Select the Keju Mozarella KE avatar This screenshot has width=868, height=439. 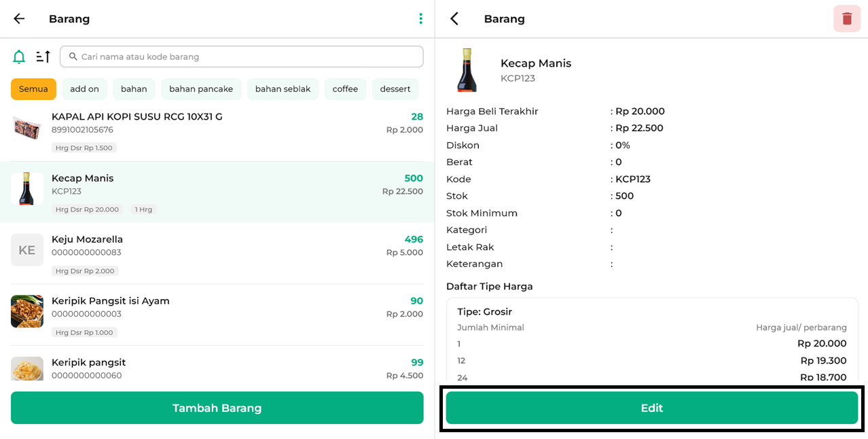coord(27,250)
